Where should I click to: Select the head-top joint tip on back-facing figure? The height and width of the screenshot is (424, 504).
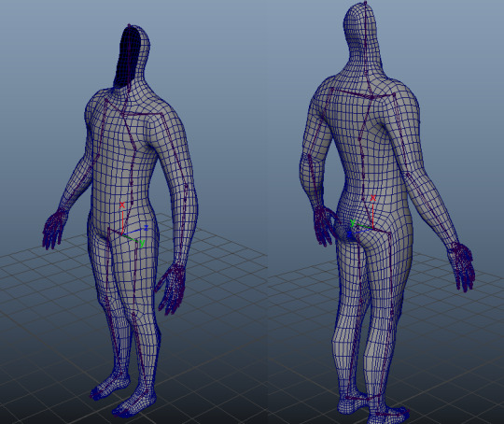366,3
